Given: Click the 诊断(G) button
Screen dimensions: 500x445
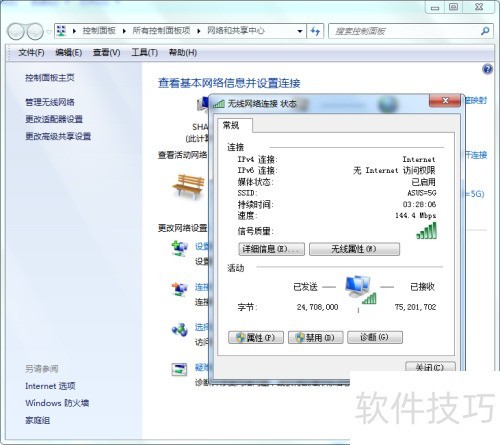Looking at the screenshot, I should click(375, 337).
